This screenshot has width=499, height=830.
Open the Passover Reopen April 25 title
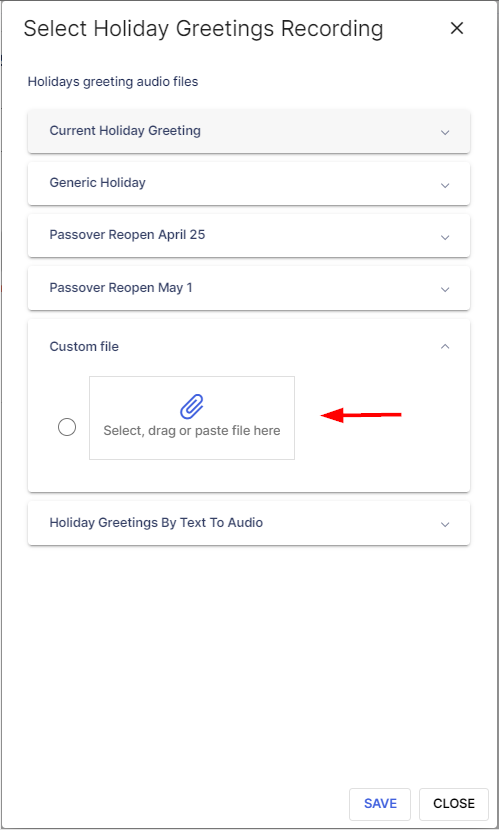pos(127,234)
